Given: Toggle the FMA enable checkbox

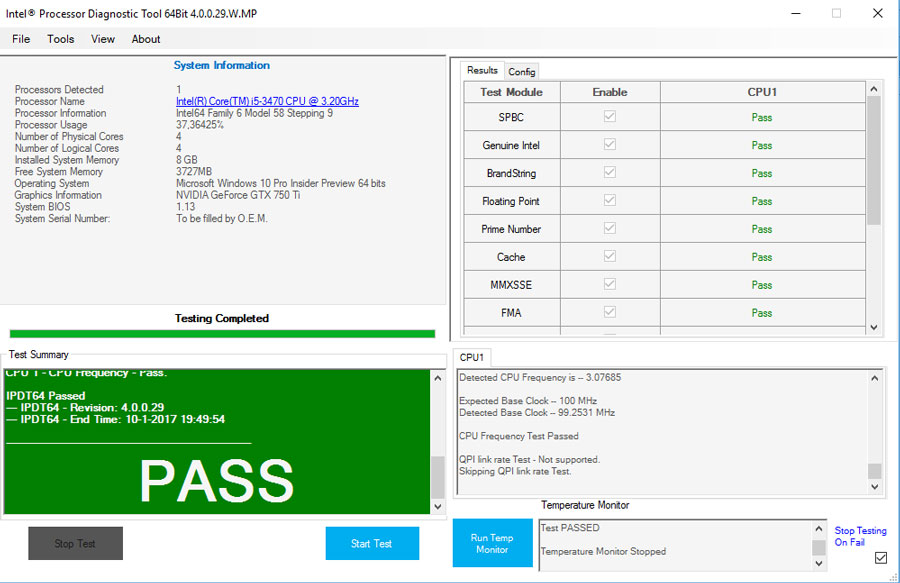Looking at the screenshot, I should click(610, 312).
